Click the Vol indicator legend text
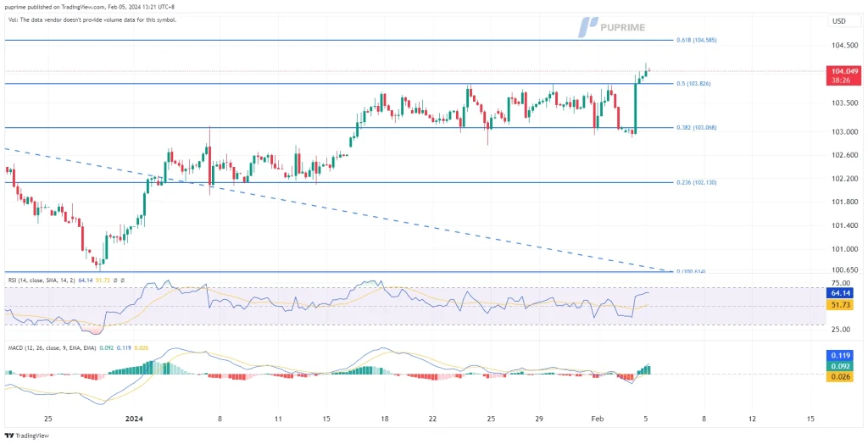This screenshot has height=444, width=868. pyautogui.click(x=92, y=19)
